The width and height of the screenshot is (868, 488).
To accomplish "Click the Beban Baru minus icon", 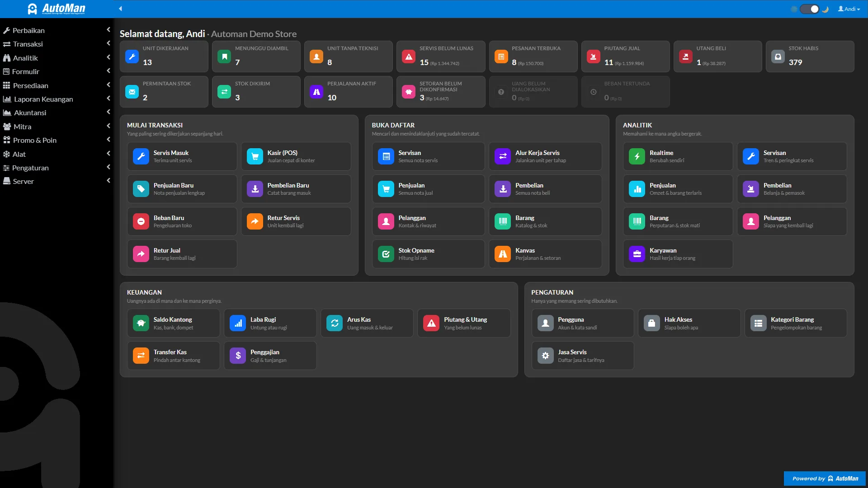I will click(x=141, y=221).
